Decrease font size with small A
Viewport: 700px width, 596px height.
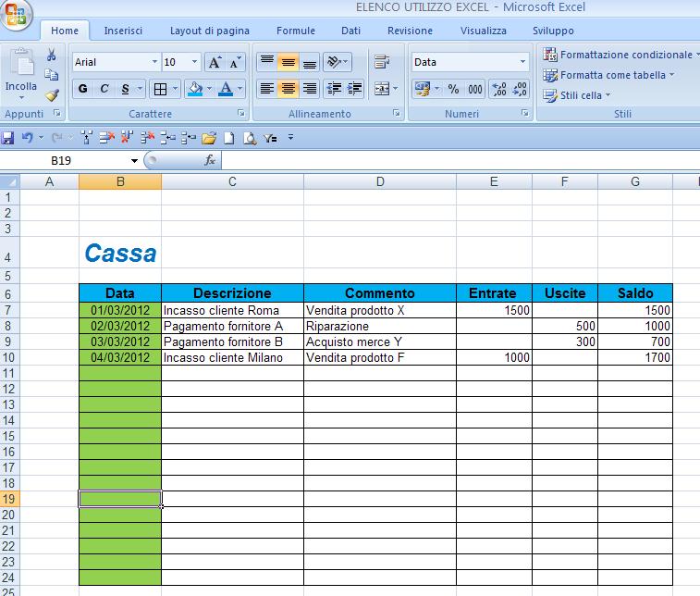(235, 62)
